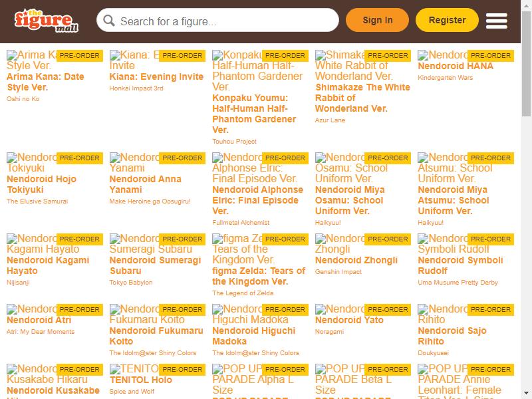Open Nendoroid Sajo Rihito title link

[x=452, y=336]
